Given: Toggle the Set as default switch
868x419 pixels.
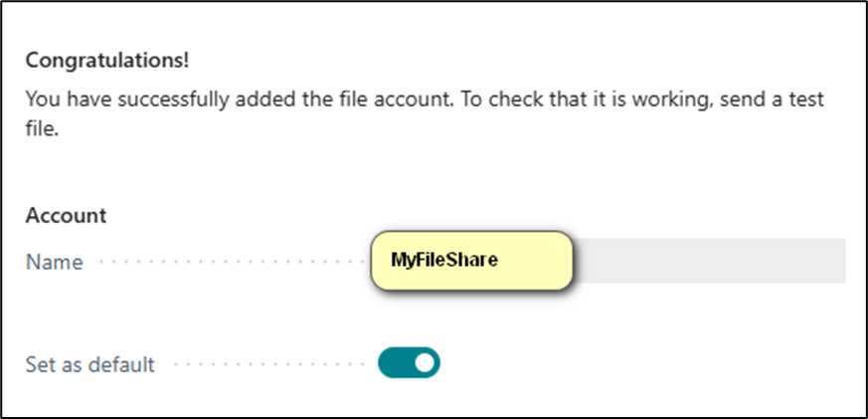Looking at the screenshot, I should coord(409,363).
